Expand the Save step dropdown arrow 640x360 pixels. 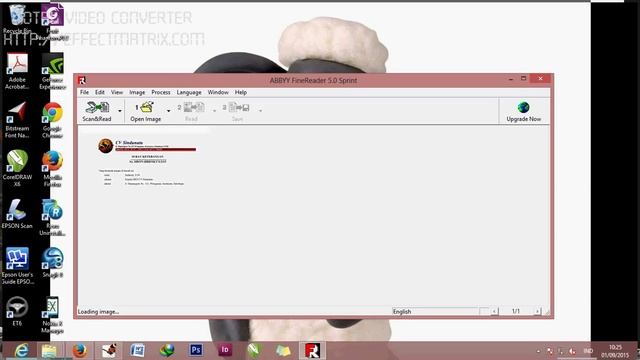point(260,111)
